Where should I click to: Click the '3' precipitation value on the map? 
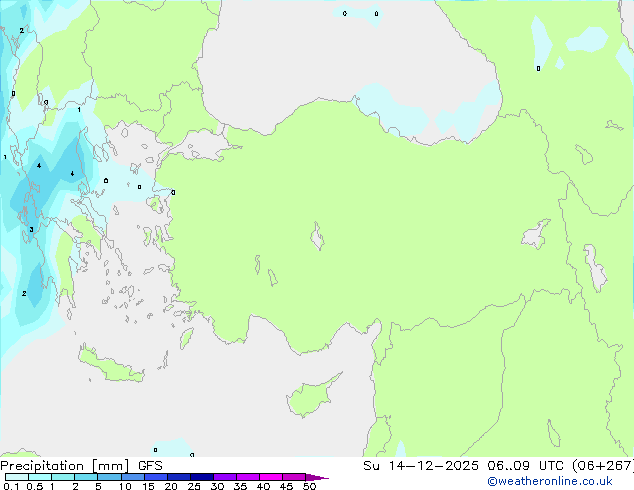[31, 229]
